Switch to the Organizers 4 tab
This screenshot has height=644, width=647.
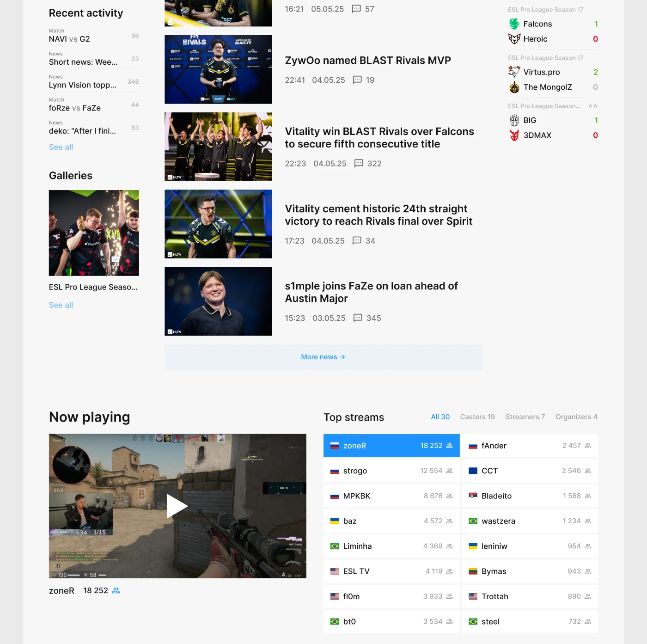576,417
